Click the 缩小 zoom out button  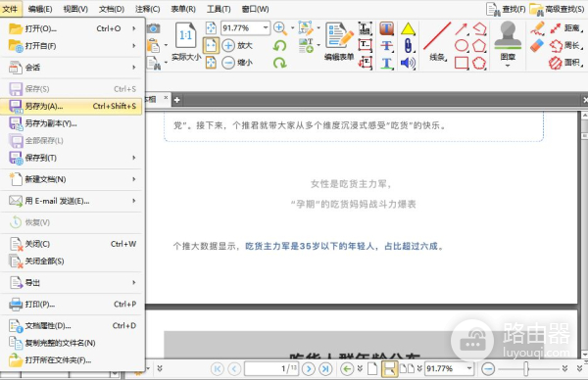pyautogui.click(x=237, y=63)
